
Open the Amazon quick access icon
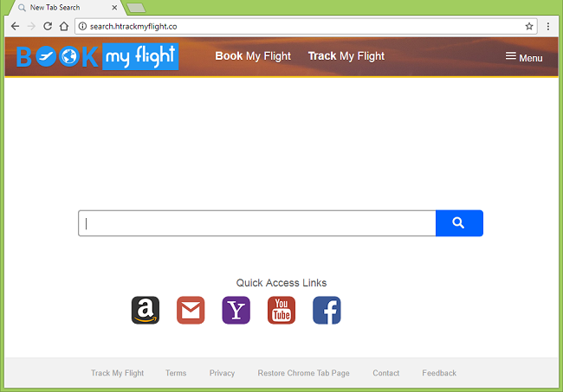click(146, 310)
